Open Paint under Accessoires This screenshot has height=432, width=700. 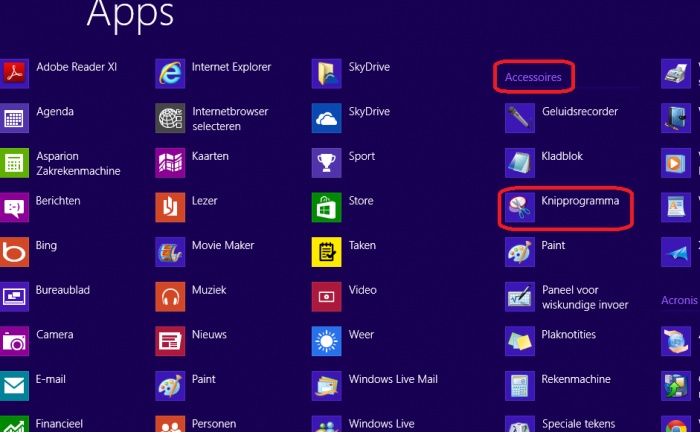pyautogui.click(x=535, y=252)
